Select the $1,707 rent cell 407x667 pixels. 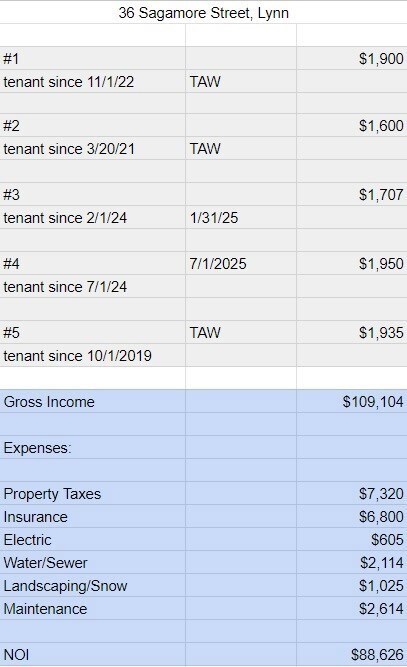[x=352, y=194]
